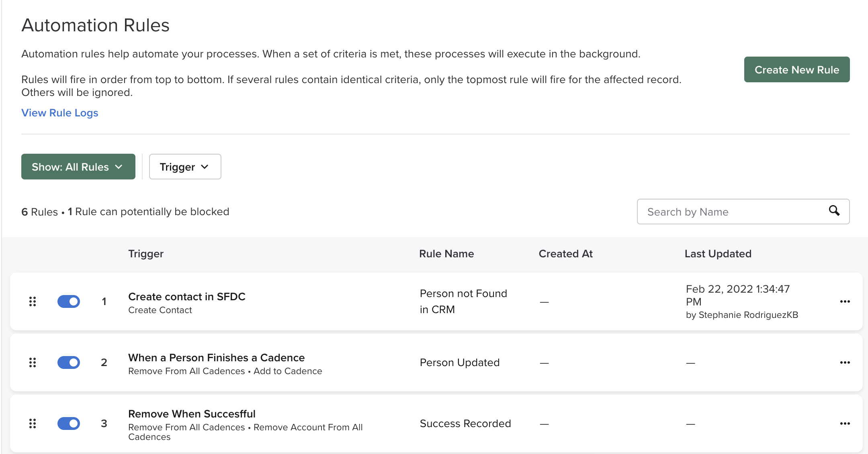This screenshot has width=868, height=454.
Task: Click the Created At column header
Action: tap(565, 253)
